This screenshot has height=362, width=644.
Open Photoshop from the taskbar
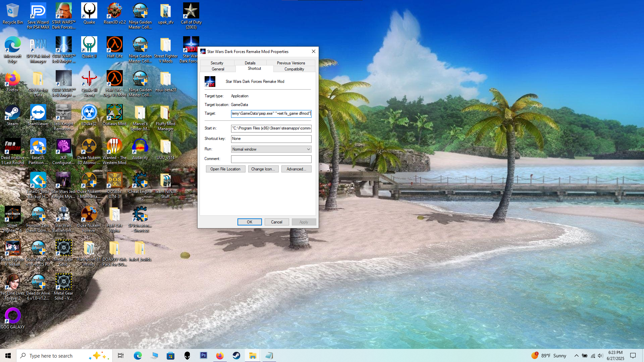[204, 356]
